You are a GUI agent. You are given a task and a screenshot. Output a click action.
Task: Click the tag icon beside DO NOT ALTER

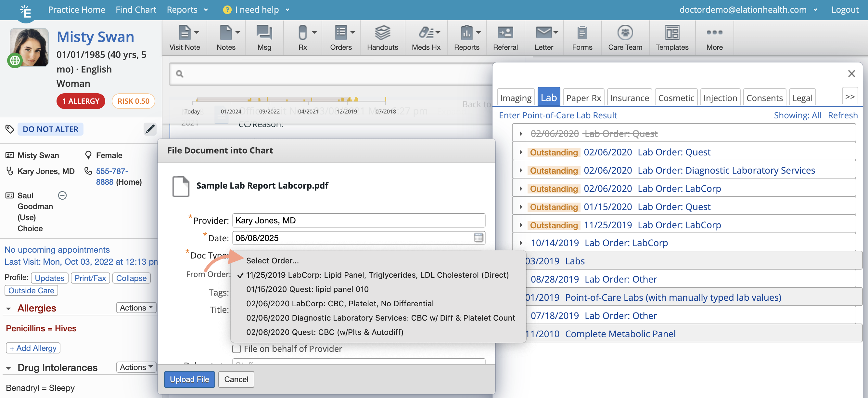(x=9, y=129)
